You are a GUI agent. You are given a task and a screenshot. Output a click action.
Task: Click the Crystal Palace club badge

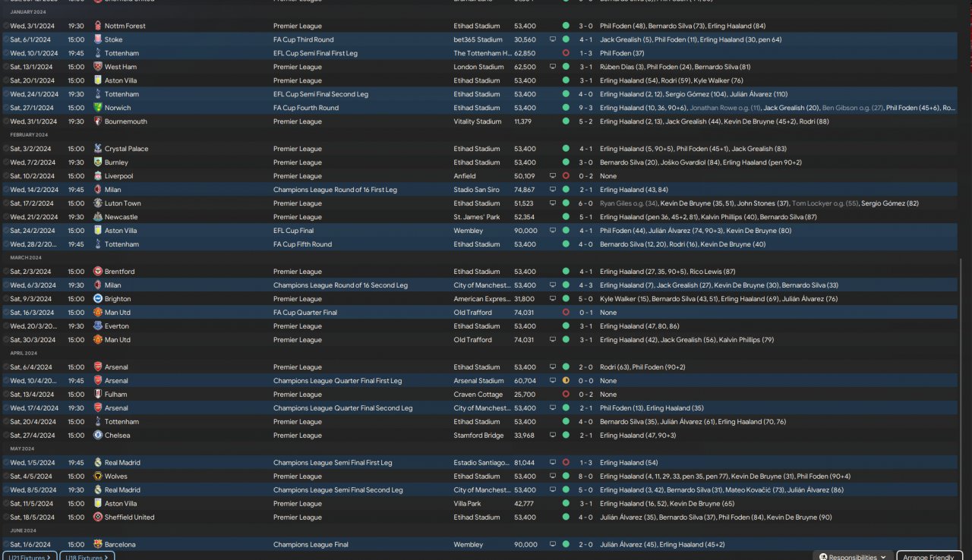98,149
